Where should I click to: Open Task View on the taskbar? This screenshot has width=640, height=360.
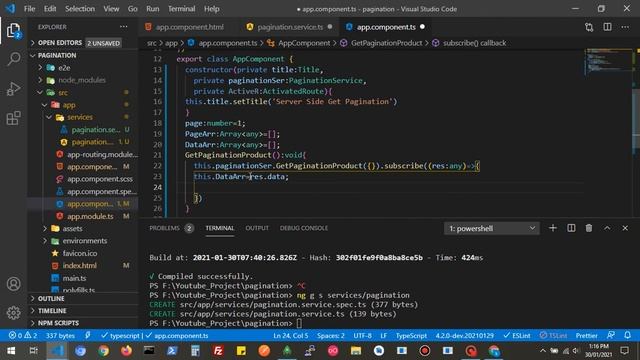(33, 351)
